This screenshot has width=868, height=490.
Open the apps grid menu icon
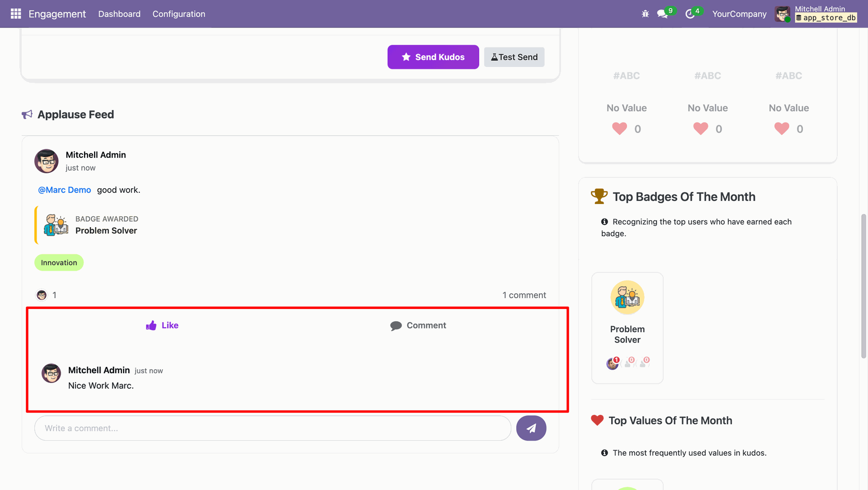[x=16, y=14]
